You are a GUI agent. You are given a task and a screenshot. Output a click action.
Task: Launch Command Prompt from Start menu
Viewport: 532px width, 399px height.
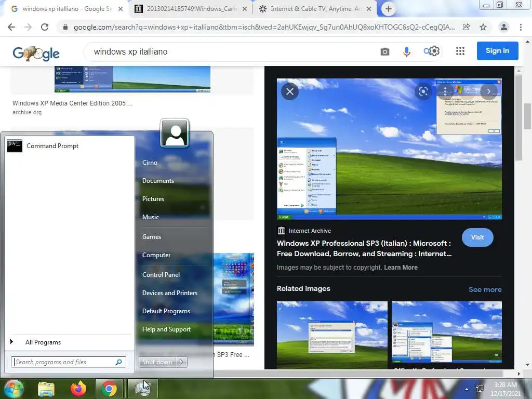point(70,146)
